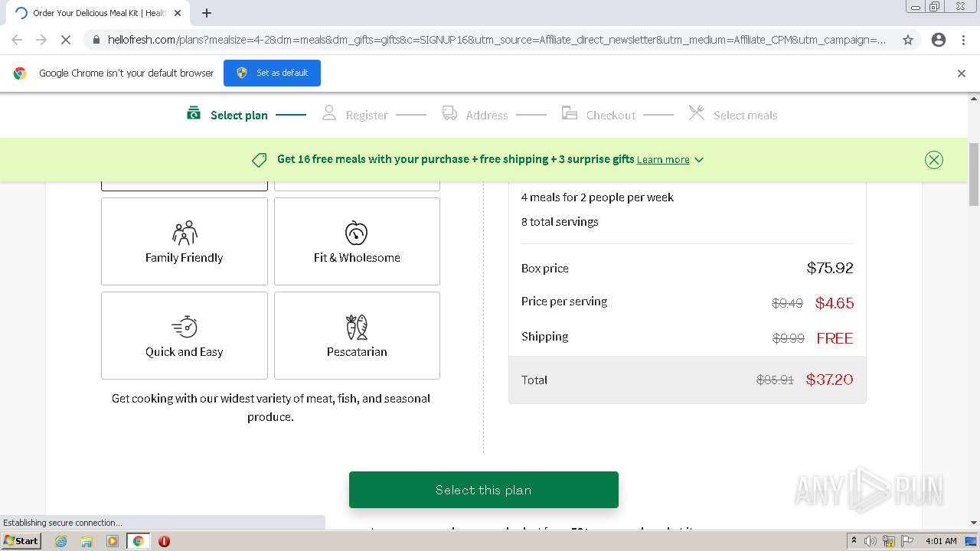Click the Select meals utensils icon

(696, 113)
